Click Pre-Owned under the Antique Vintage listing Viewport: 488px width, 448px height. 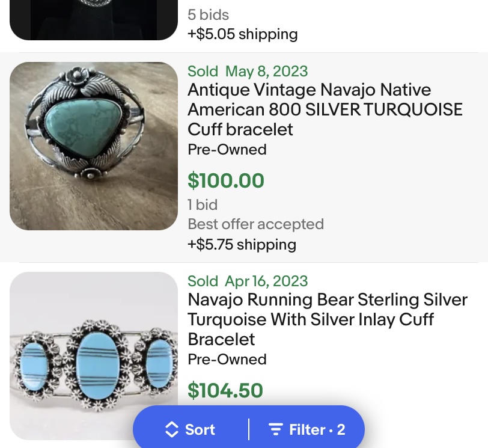coord(227,149)
